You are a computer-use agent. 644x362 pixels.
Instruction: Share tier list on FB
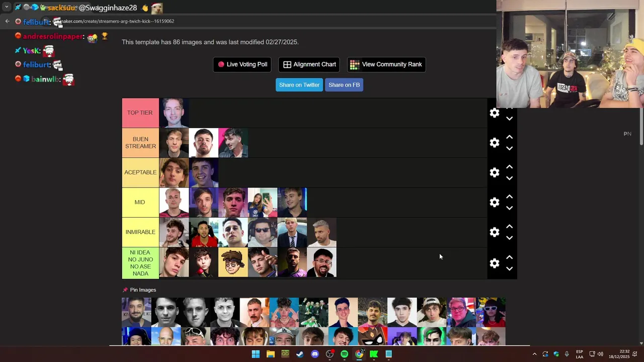click(x=344, y=85)
